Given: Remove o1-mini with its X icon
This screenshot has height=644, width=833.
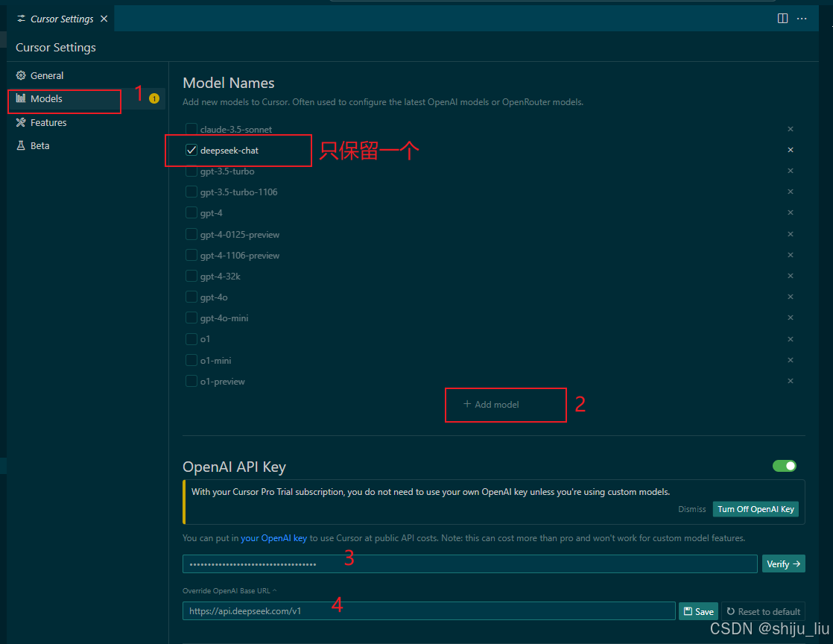Looking at the screenshot, I should coord(791,360).
